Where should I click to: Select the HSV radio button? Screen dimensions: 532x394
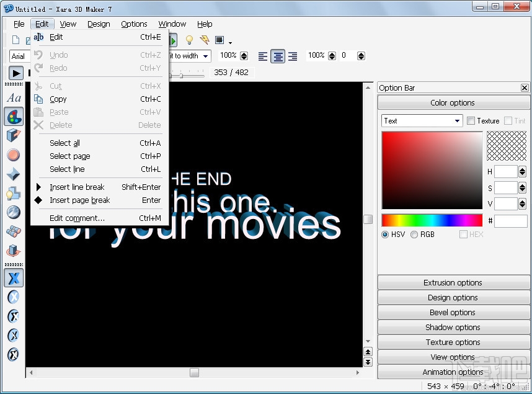tap(385, 235)
